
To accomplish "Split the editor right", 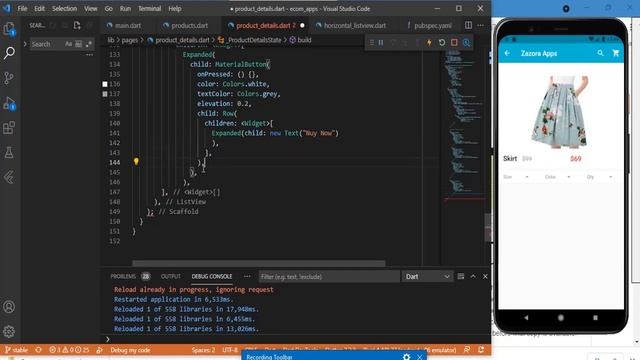I will (469, 25).
